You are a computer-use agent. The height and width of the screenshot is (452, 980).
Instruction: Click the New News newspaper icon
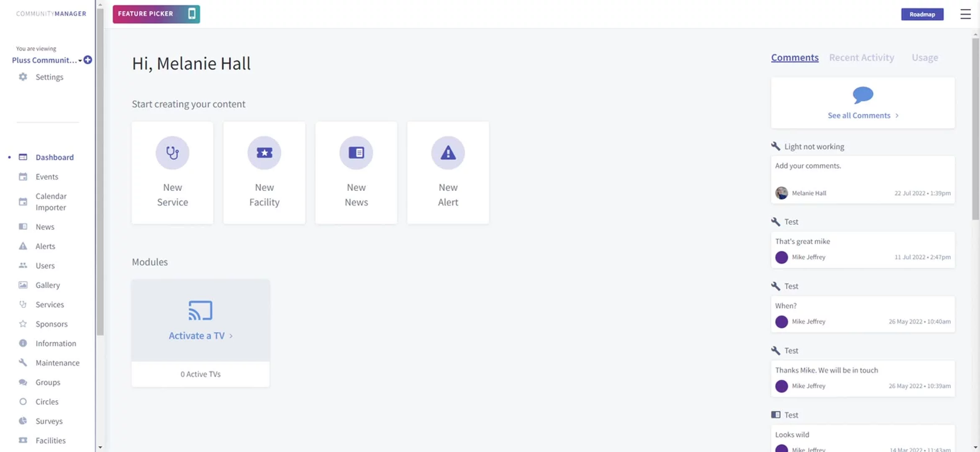[x=356, y=153]
